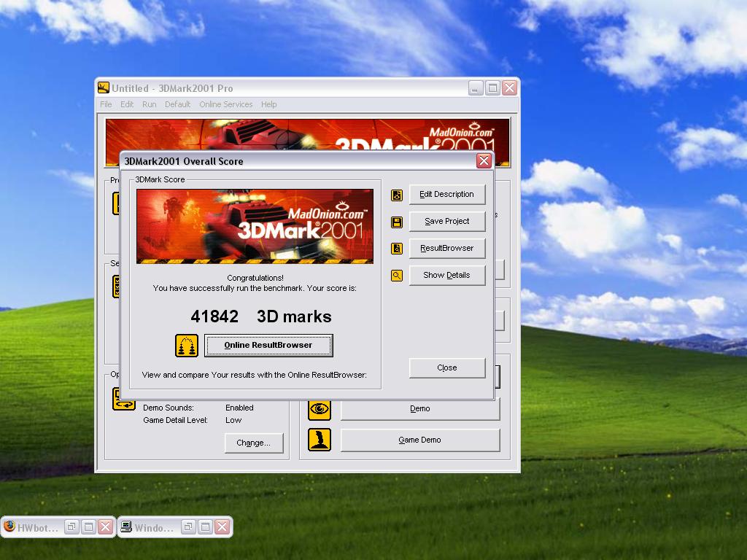Click the 3DMark2001 Pro title bar icon
The width and height of the screenshot is (747, 560).
pyautogui.click(x=104, y=88)
